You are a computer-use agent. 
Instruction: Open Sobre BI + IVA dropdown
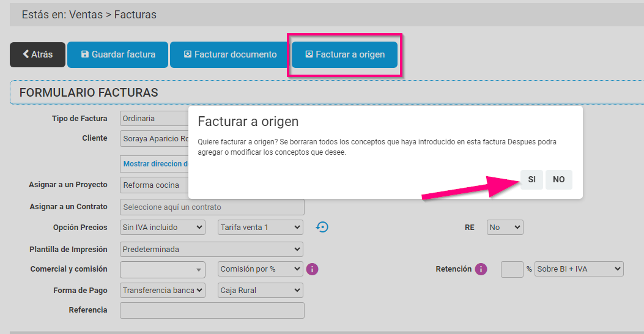579,269
